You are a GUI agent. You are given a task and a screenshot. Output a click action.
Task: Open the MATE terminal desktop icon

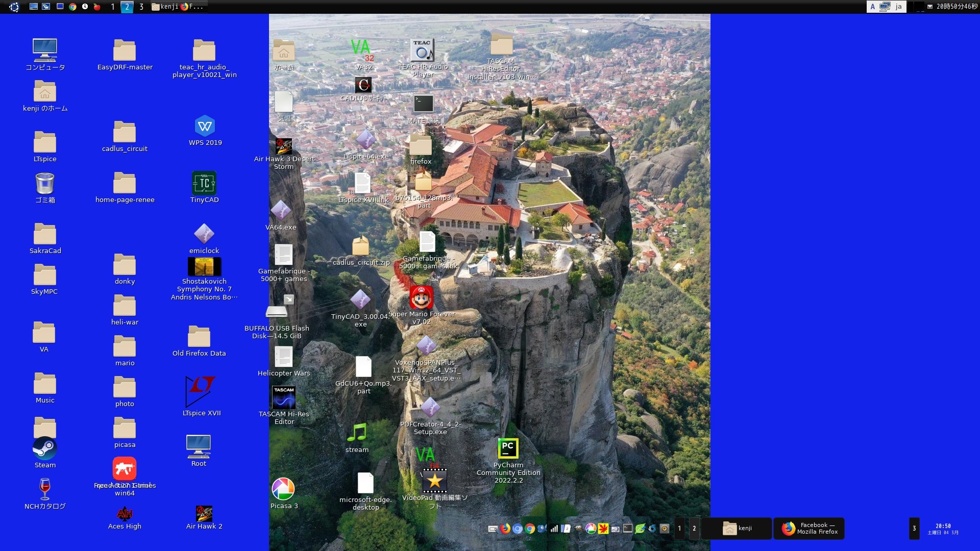pos(423,104)
